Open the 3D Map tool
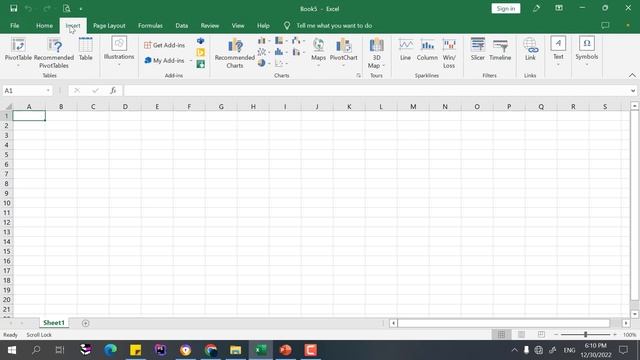This screenshot has height=360, width=640. (x=376, y=53)
